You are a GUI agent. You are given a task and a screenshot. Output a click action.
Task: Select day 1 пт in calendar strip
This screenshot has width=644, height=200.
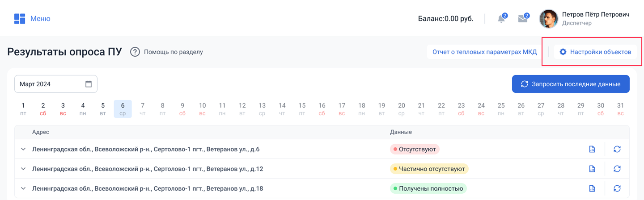coord(23,109)
